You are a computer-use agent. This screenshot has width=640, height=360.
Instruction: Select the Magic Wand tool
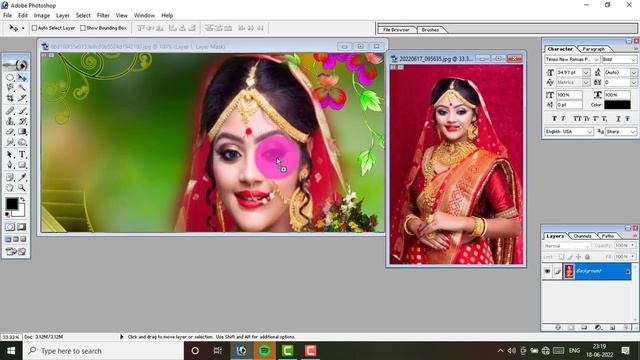22,87
